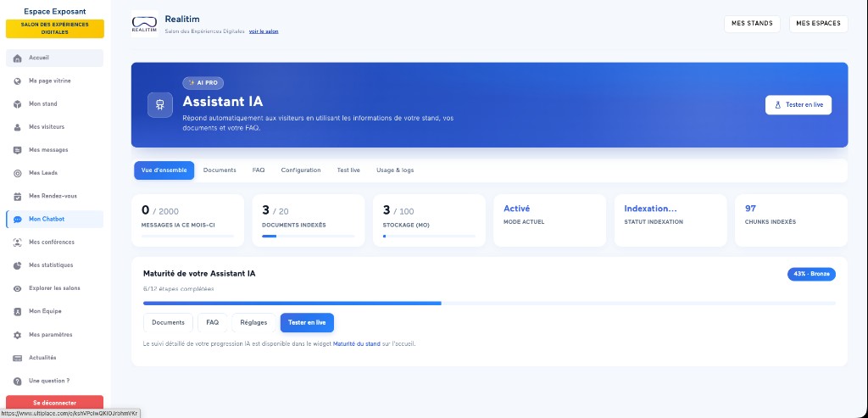
Task: Open Mes messages in sidebar
Action: [54, 150]
